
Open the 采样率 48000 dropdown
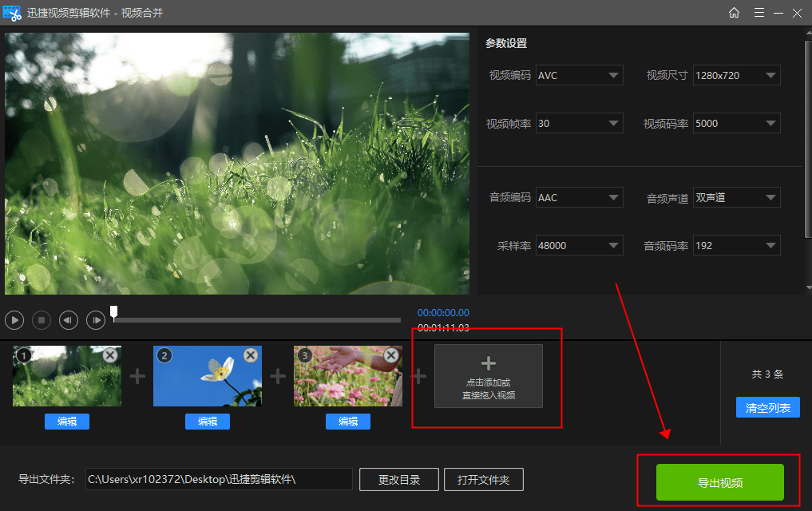[579, 245]
